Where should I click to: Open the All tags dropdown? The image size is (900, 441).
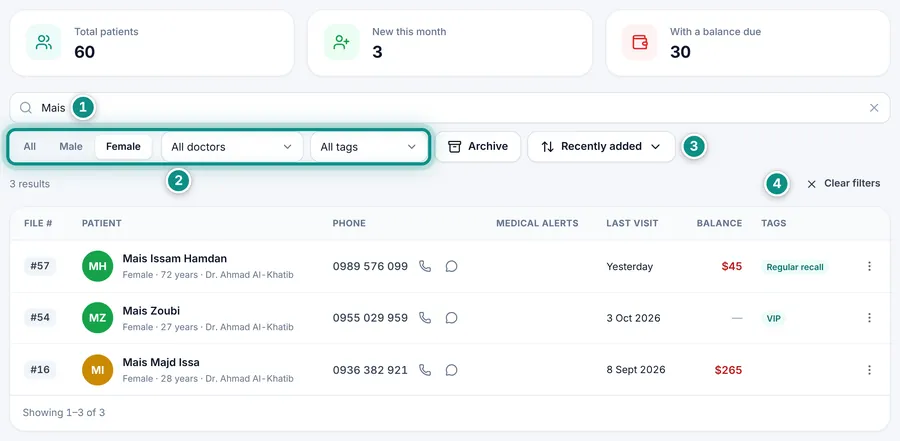pyautogui.click(x=368, y=147)
